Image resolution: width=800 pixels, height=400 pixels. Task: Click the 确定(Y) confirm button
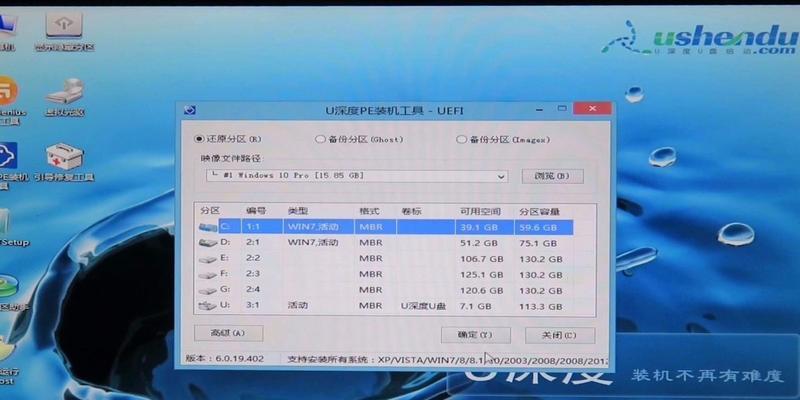pos(476,335)
